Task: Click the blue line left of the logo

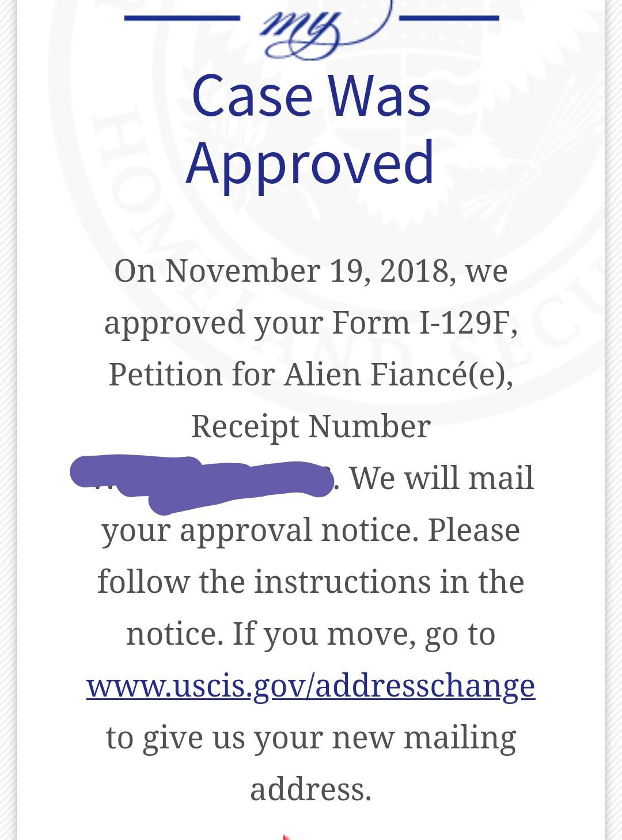Action: (x=182, y=18)
